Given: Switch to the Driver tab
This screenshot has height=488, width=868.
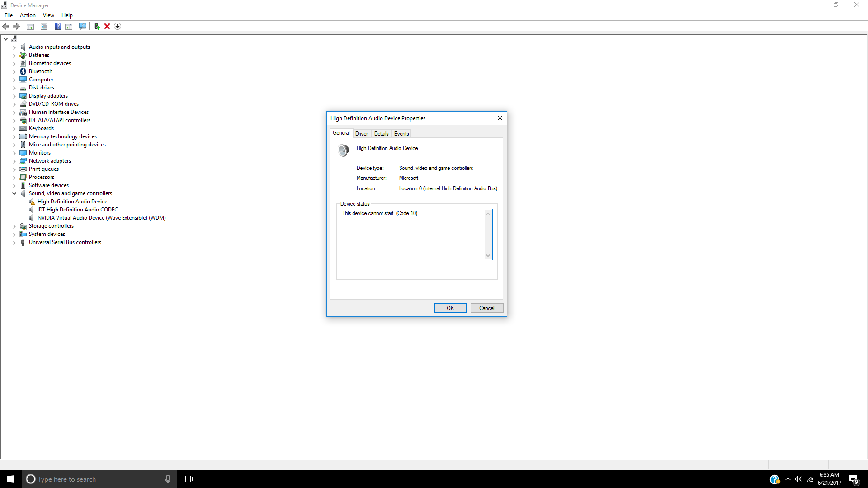Looking at the screenshot, I should [x=361, y=133].
